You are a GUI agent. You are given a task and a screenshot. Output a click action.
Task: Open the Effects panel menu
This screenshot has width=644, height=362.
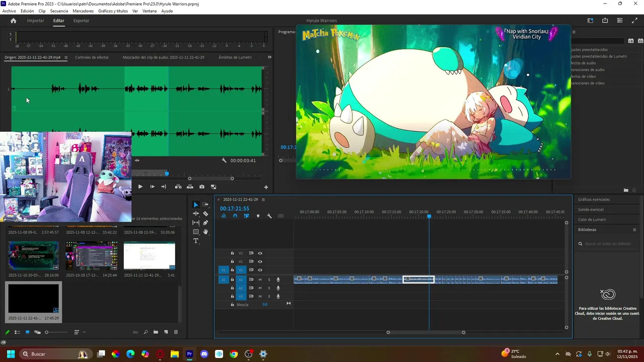click(574, 32)
